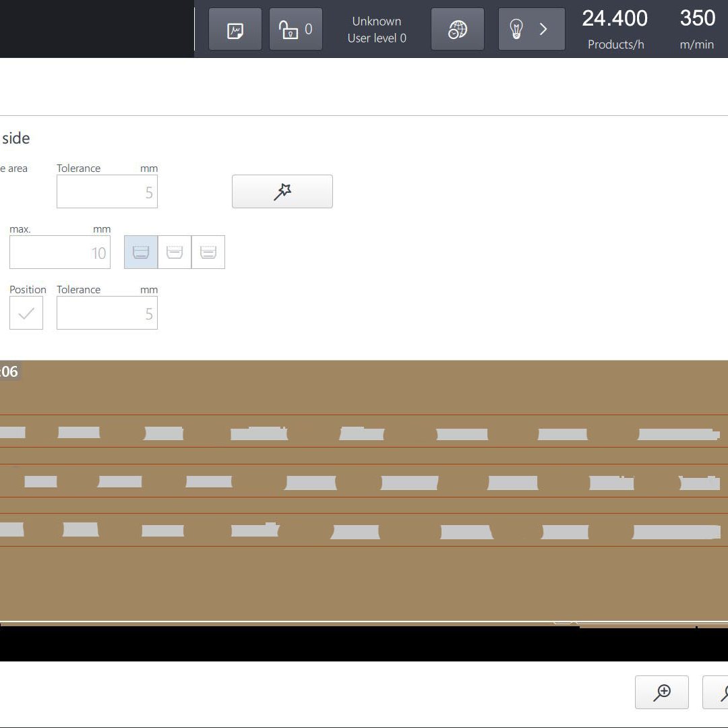This screenshot has width=728, height=728.
Task: Click the Unknown User level 0 label
Action: click(377, 29)
